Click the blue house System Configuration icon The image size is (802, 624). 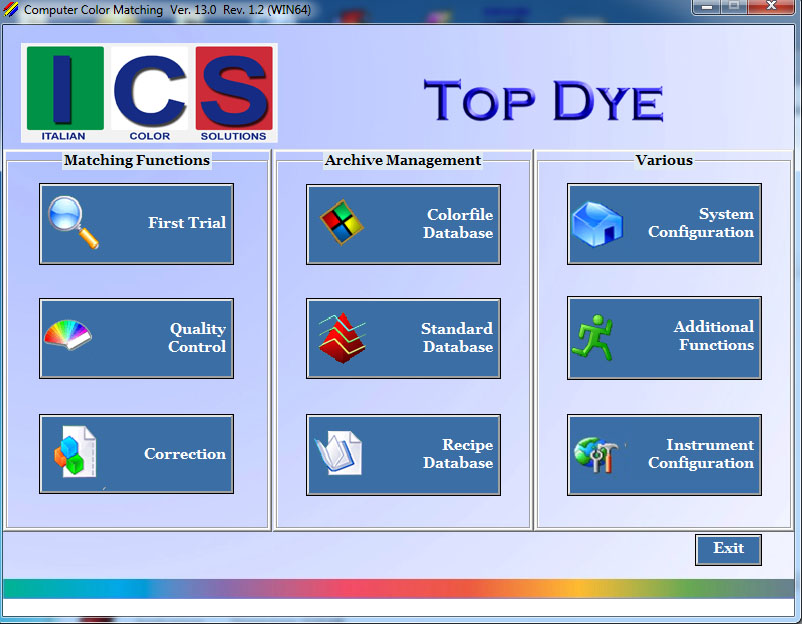click(597, 224)
